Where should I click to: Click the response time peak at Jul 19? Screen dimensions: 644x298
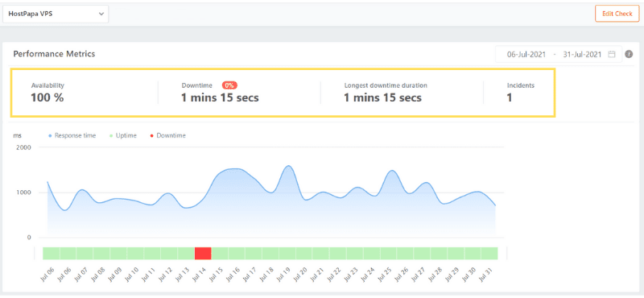coord(288,166)
